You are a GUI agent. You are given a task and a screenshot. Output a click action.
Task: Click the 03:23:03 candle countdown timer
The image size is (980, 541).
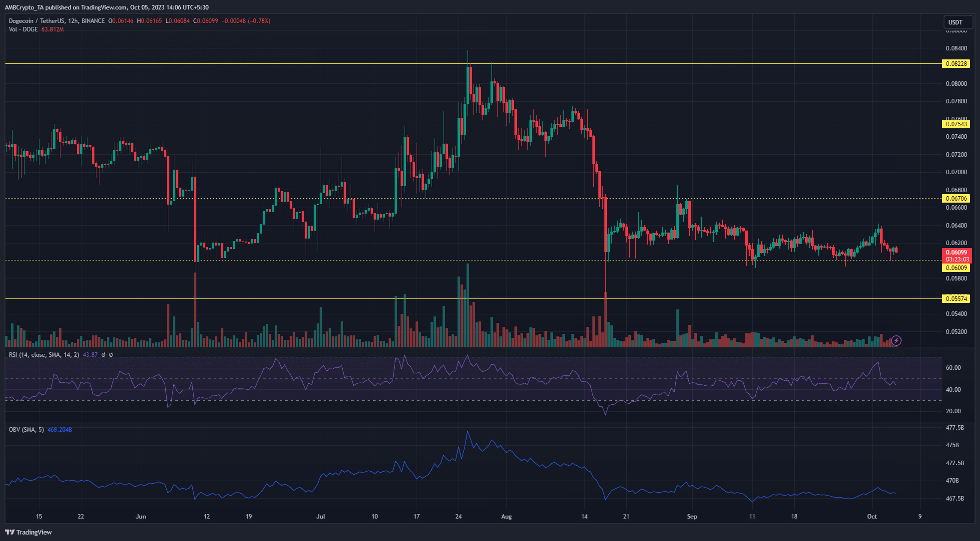click(x=957, y=260)
